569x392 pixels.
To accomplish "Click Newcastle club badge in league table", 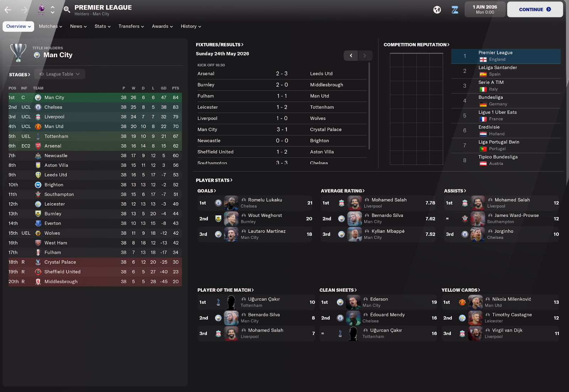I will pyautogui.click(x=38, y=155).
